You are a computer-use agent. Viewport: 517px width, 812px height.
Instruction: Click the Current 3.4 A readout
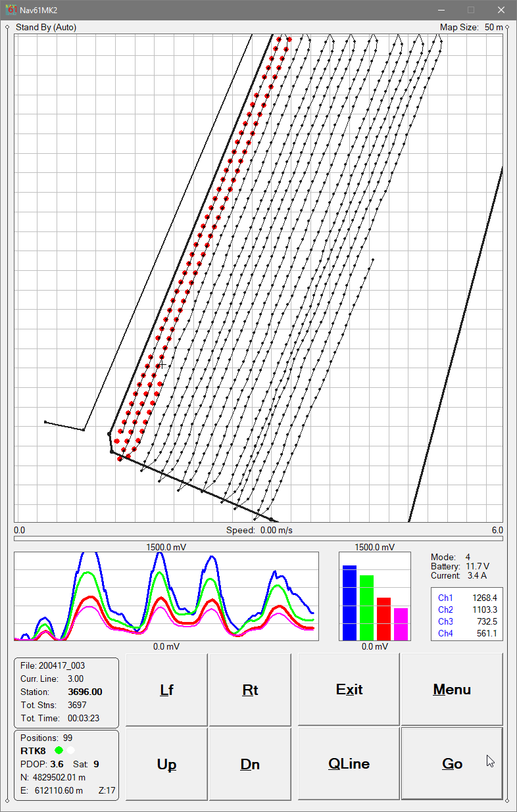[459, 575]
